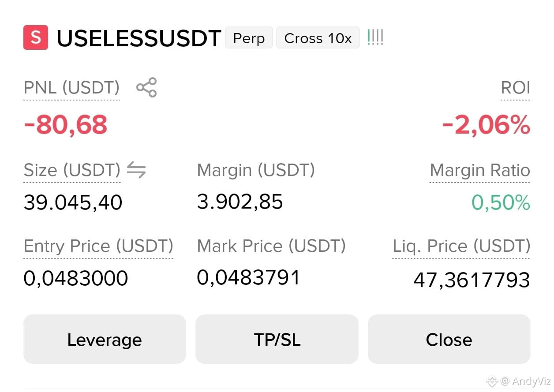Screen dimensions: 554x392
Task: Tap Liq. Price (USDT) label
Action: tap(461, 246)
